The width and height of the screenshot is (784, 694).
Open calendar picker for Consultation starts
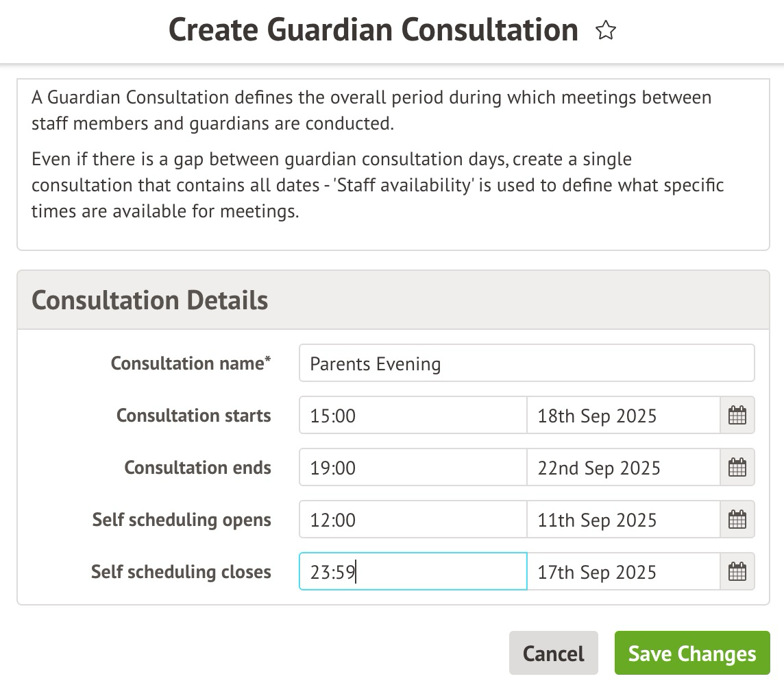737,416
